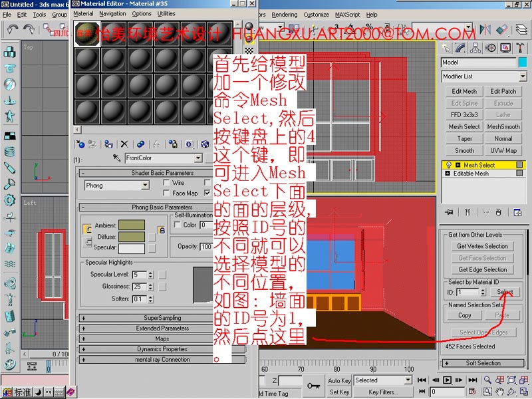Click the key lock selection icon
The image size is (532, 399).
313,386
